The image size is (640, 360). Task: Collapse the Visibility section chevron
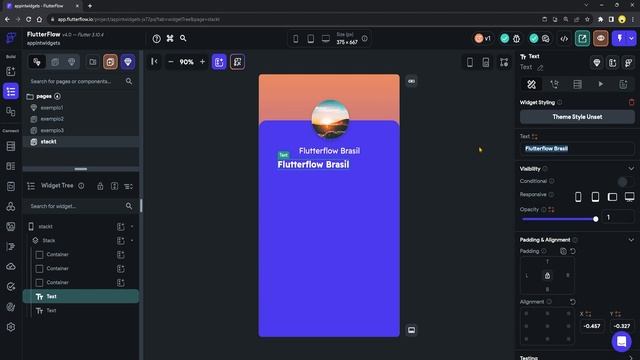631,169
